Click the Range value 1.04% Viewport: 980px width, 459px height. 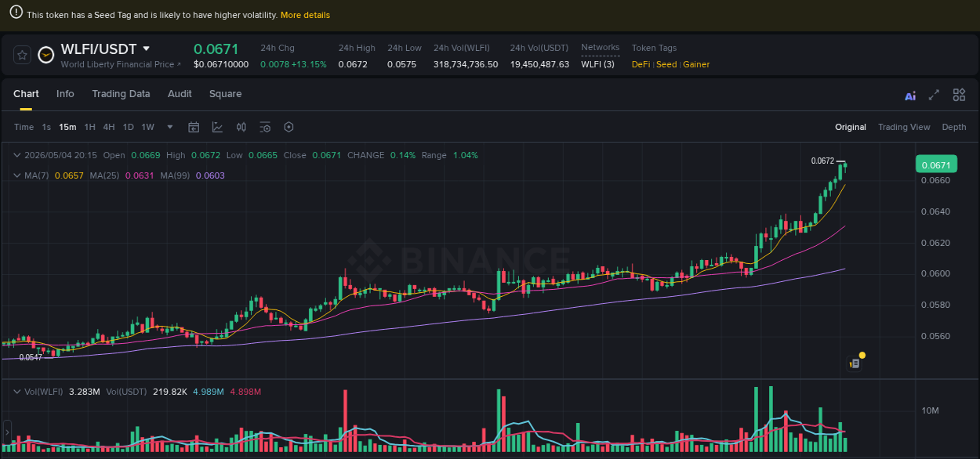[464, 155]
